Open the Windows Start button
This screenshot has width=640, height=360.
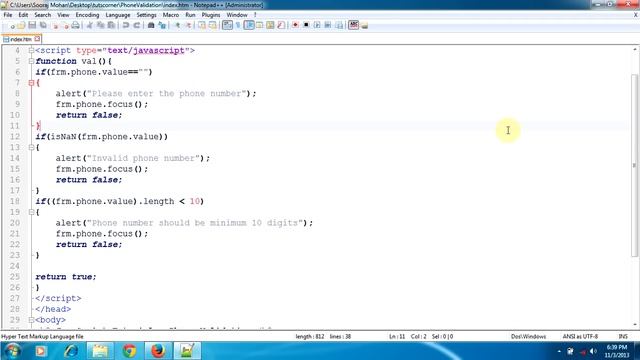pos(13,351)
